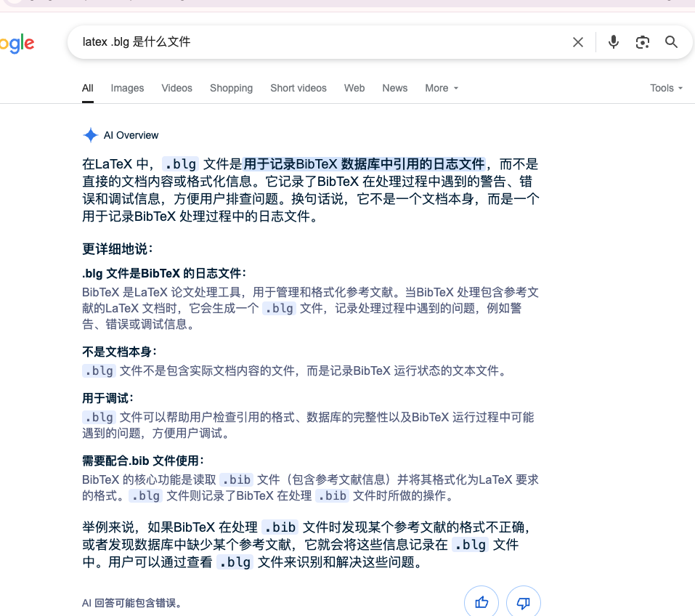Click the Google logo
The width and height of the screenshot is (695, 616).
tap(17, 43)
